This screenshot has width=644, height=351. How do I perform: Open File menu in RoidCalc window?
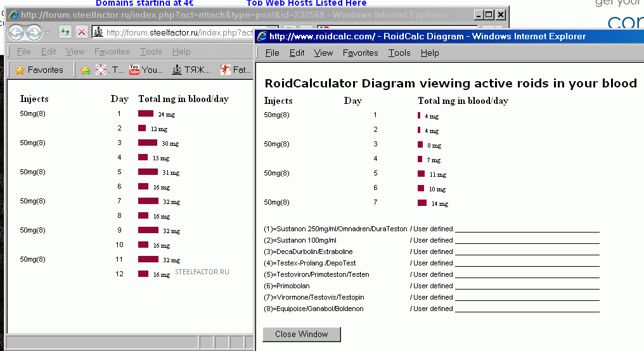pos(273,53)
